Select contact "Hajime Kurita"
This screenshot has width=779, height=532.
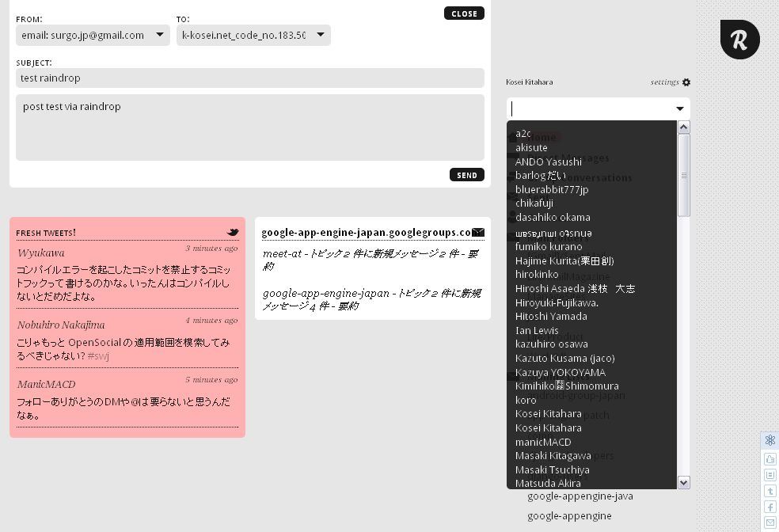tap(564, 260)
